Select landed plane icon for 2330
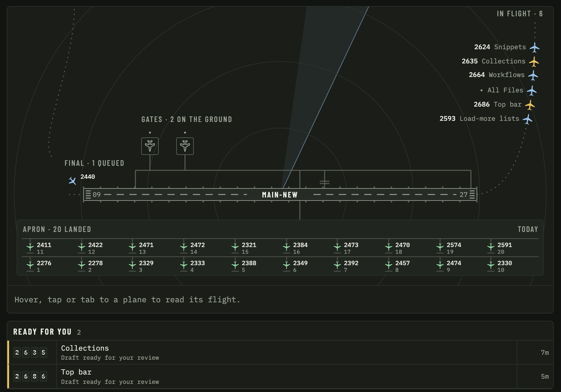The image size is (561, 392). point(491,266)
